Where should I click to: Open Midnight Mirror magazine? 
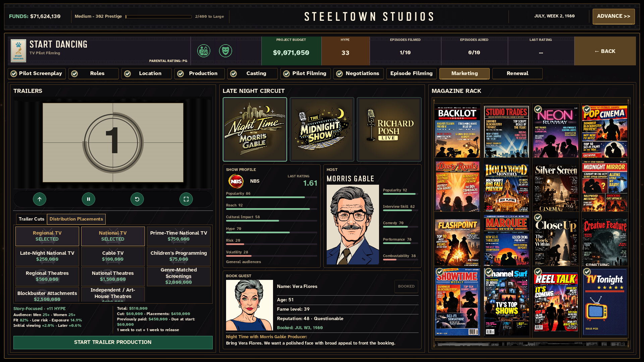[605, 186]
